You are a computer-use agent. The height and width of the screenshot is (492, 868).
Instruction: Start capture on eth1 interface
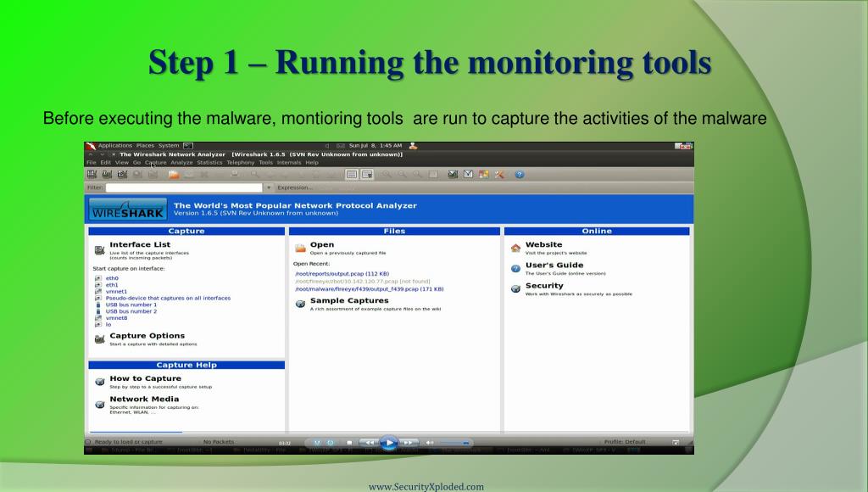click(x=112, y=285)
